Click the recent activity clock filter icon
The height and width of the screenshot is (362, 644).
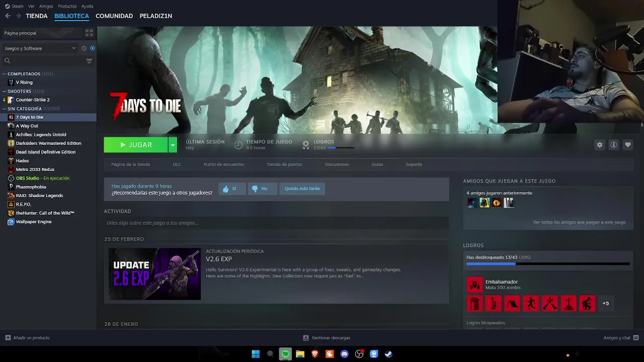84,48
